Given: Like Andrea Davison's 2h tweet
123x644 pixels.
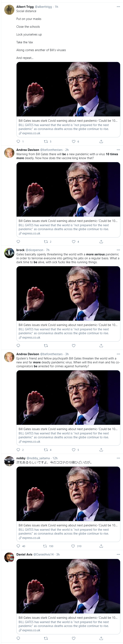Looking at the screenshot, I should [74, 242].
